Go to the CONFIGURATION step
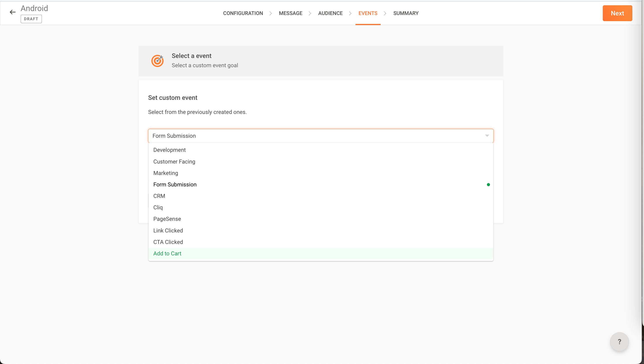 click(243, 13)
